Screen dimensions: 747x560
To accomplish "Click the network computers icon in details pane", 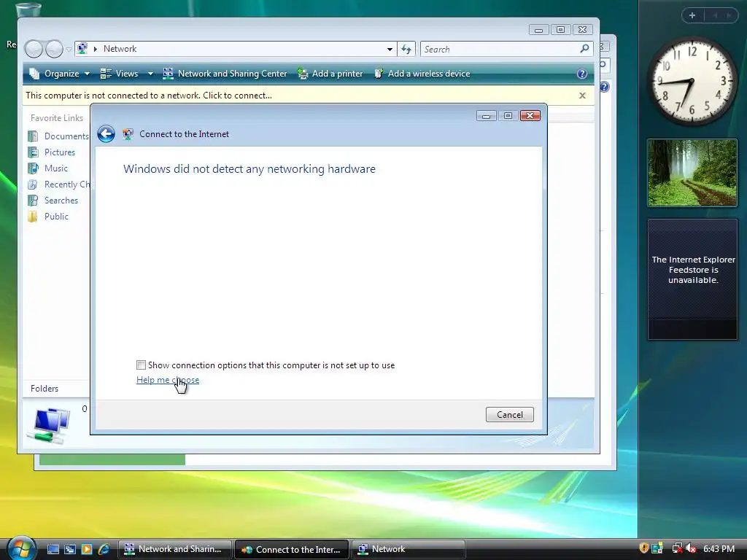I will [49, 425].
